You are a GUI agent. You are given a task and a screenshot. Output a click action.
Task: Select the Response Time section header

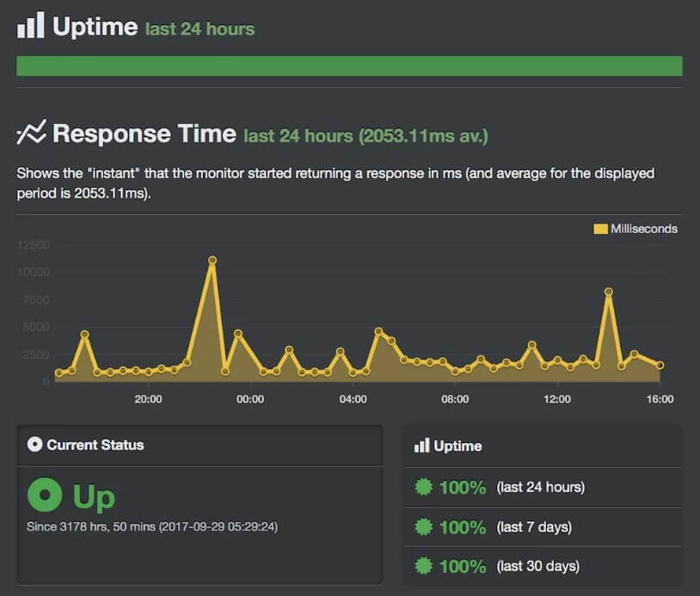tap(144, 133)
